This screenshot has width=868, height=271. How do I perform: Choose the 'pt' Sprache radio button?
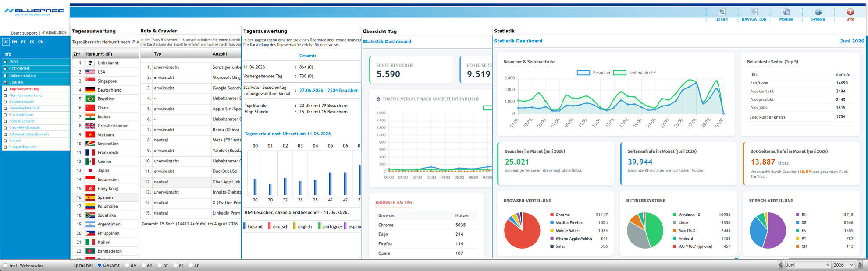coord(160,265)
